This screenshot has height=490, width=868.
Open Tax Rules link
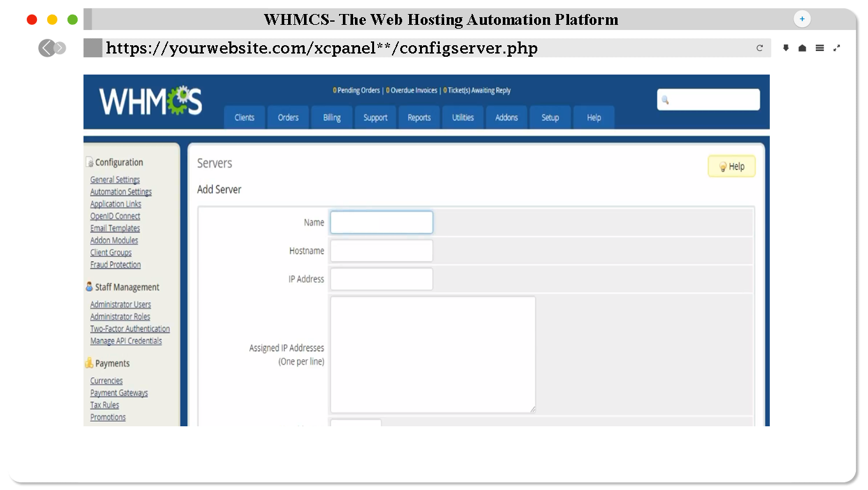click(105, 405)
